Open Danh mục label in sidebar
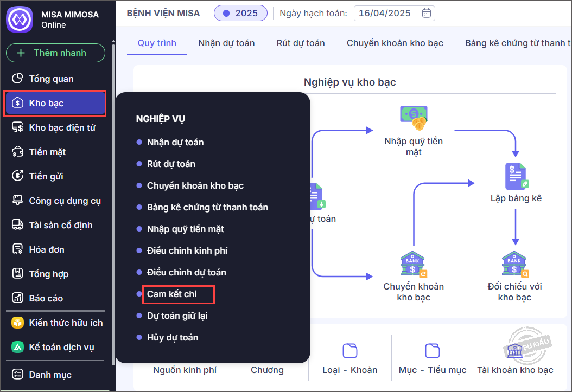 (50, 375)
